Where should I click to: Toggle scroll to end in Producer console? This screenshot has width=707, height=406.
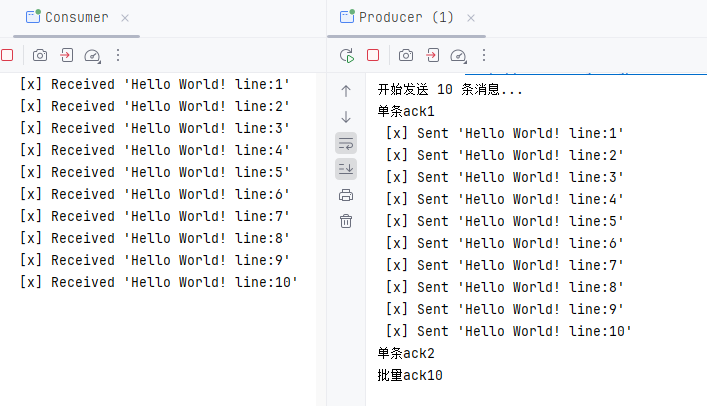[x=346, y=169]
